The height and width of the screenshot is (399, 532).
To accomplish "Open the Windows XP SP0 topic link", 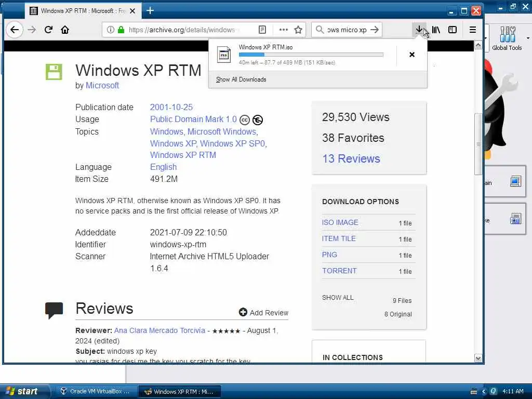I will (233, 143).
